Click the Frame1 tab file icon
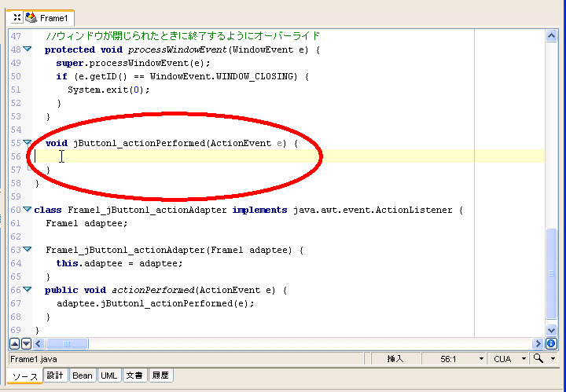 pos(31,17)
